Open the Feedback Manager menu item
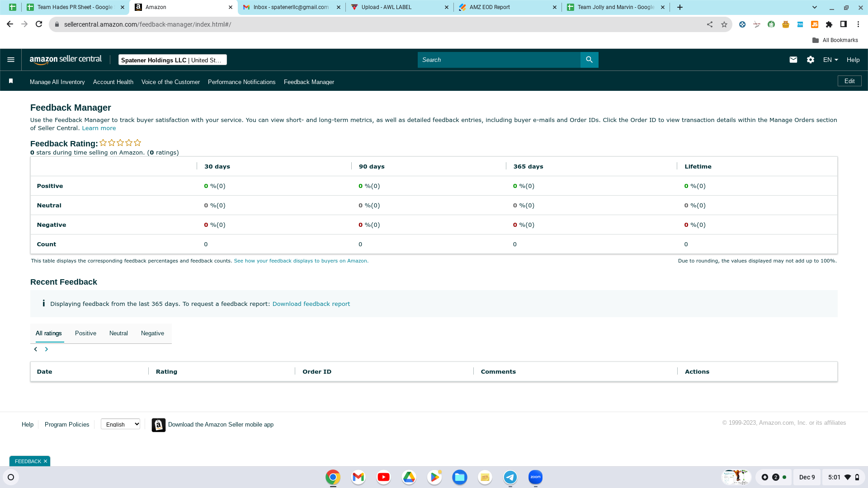The image size is (868, 488). click(309, 82)
